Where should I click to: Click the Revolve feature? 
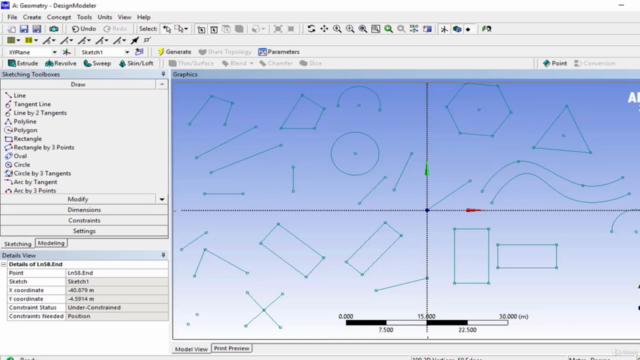pos(61,63)
